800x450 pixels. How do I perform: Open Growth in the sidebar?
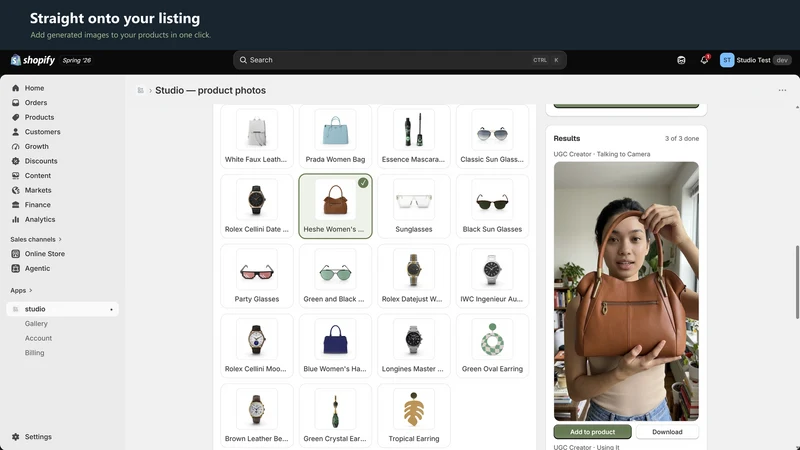coord(37,146)
